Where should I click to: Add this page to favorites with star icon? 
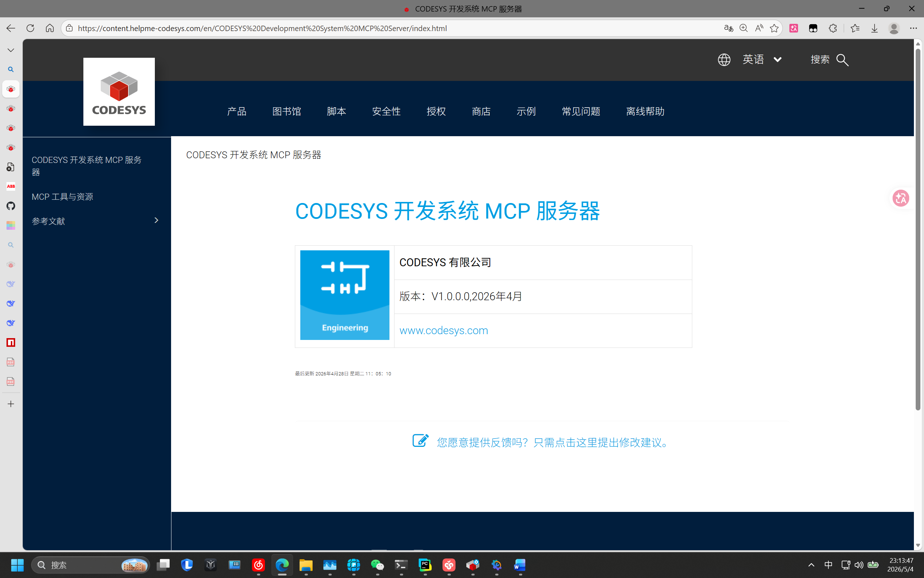coord(774,28)
